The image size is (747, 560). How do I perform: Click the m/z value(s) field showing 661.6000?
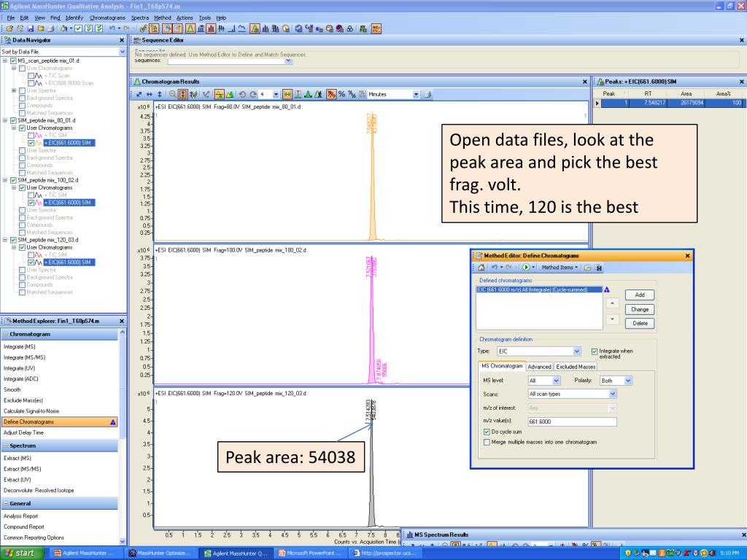click(x=572, y=422)
